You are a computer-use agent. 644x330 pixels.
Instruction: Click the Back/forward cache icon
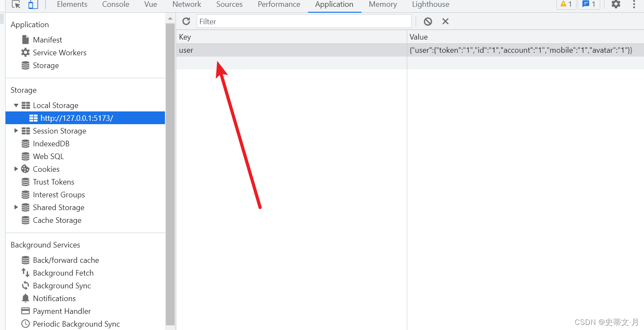click(x=26, y=260)
